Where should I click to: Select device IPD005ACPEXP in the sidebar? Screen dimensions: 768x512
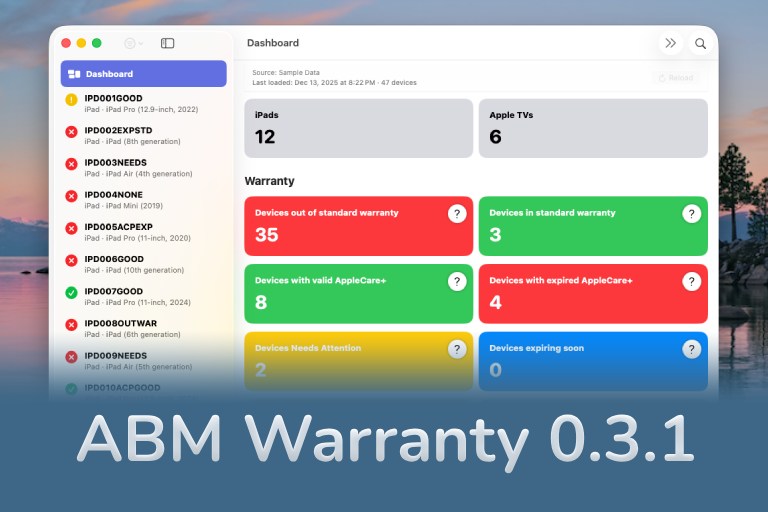pos(144,232)
